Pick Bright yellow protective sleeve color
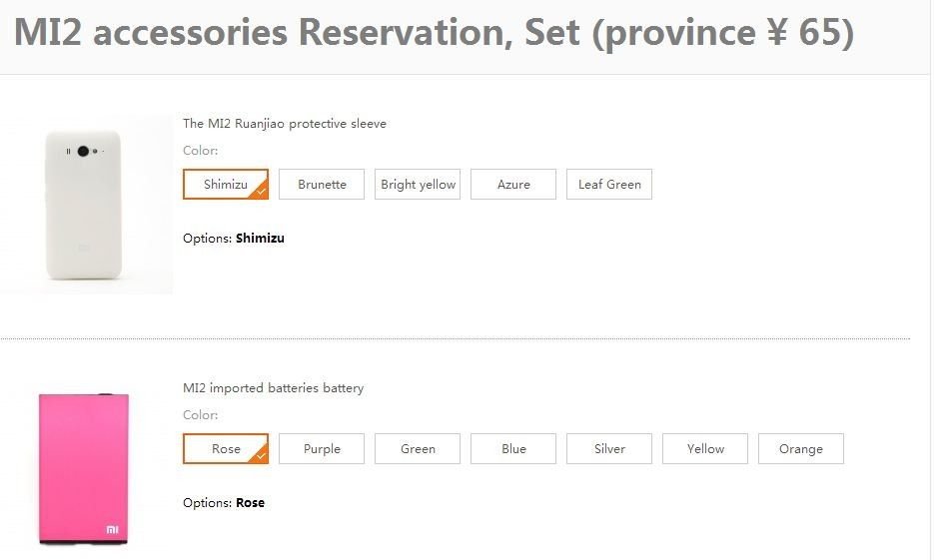The image size is (951, 560). (418, 185)
